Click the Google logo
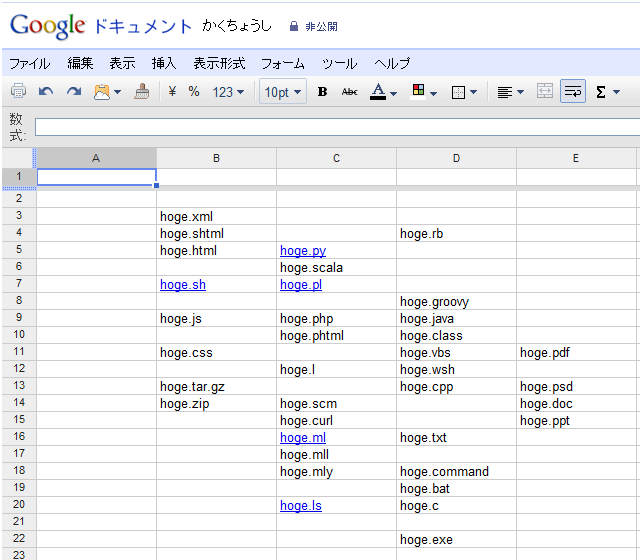The height and width of the screenshot is (560, 640). pos(48,27)
